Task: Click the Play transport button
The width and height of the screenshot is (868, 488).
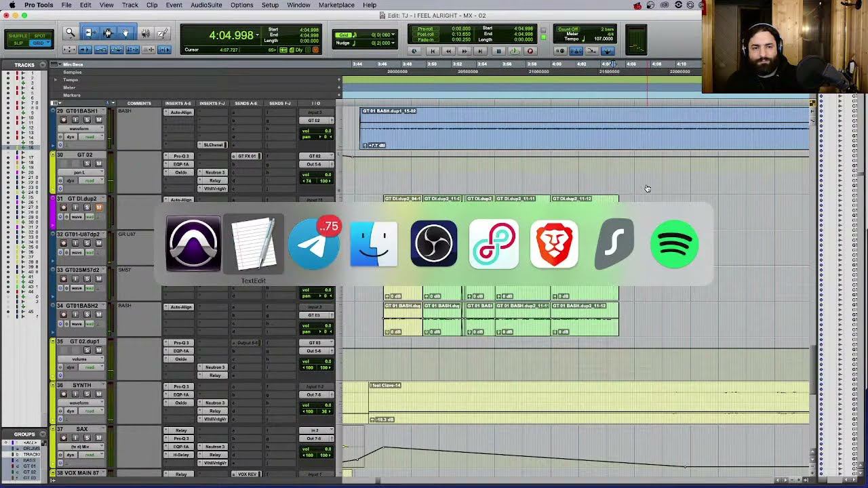Action: point(515,51)
